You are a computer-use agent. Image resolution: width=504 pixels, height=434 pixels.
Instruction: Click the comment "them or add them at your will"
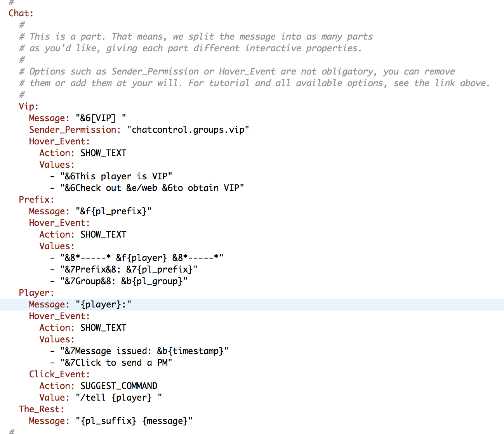point(255,83)
